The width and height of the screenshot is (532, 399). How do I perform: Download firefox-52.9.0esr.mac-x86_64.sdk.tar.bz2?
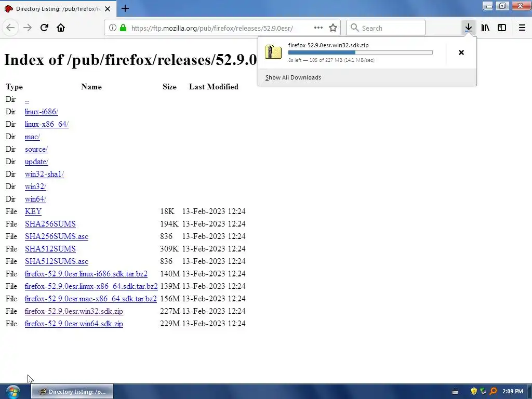90,299
